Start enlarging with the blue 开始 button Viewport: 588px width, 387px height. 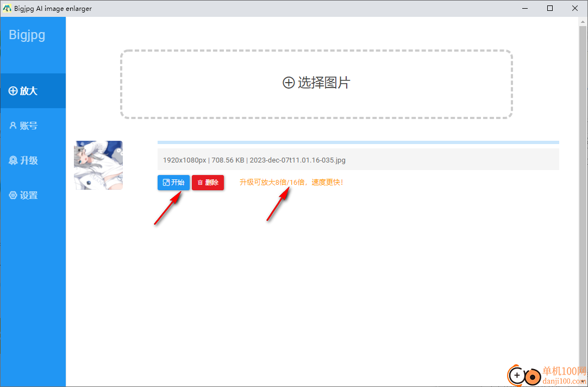pyautogui.click(x=173, y=183)
